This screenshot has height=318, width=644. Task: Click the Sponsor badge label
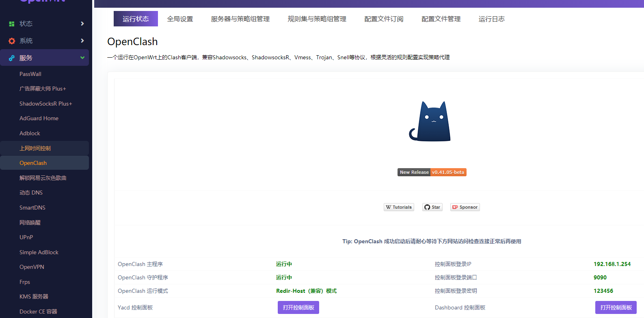click(469, 207)
